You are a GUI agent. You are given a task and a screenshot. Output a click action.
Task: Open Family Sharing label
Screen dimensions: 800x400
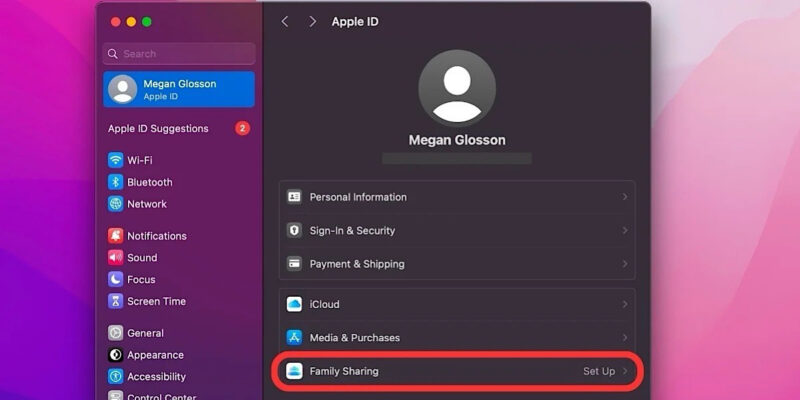(x=344, y=371)
